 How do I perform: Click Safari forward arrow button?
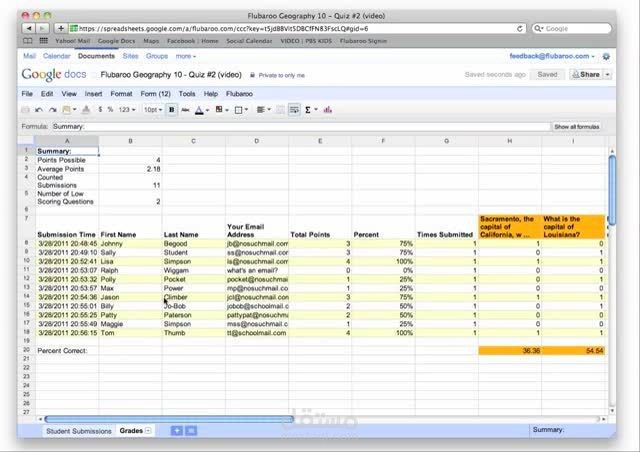pos(42,28)
